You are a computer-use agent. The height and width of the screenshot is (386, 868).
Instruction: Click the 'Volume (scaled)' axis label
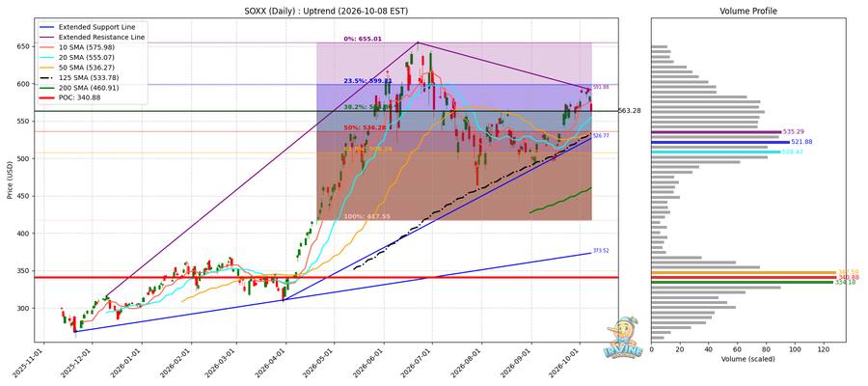tap(747, 359)
